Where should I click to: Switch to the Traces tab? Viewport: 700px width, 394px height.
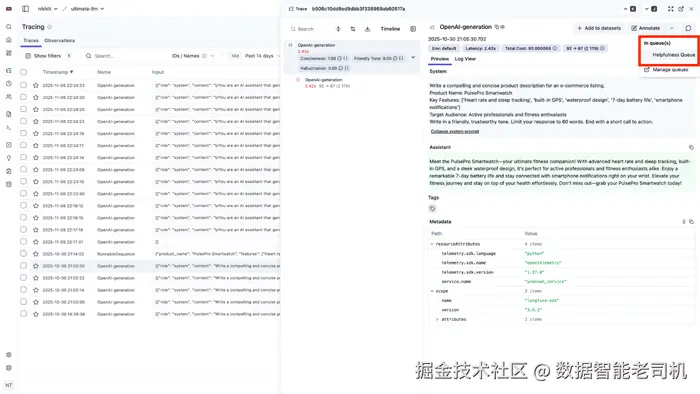pyautogui.click(x=31, y=41)
